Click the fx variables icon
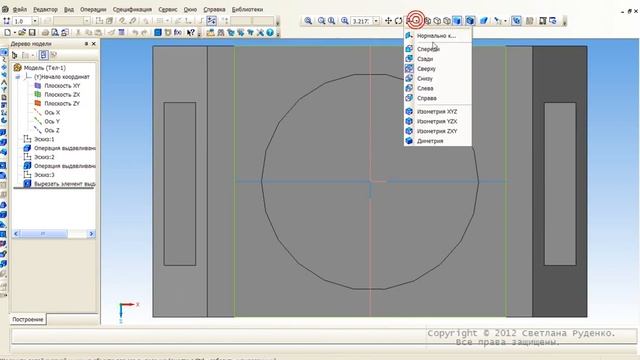The width and height of the screenshot is (640, 360). click(x=178, y=33)
